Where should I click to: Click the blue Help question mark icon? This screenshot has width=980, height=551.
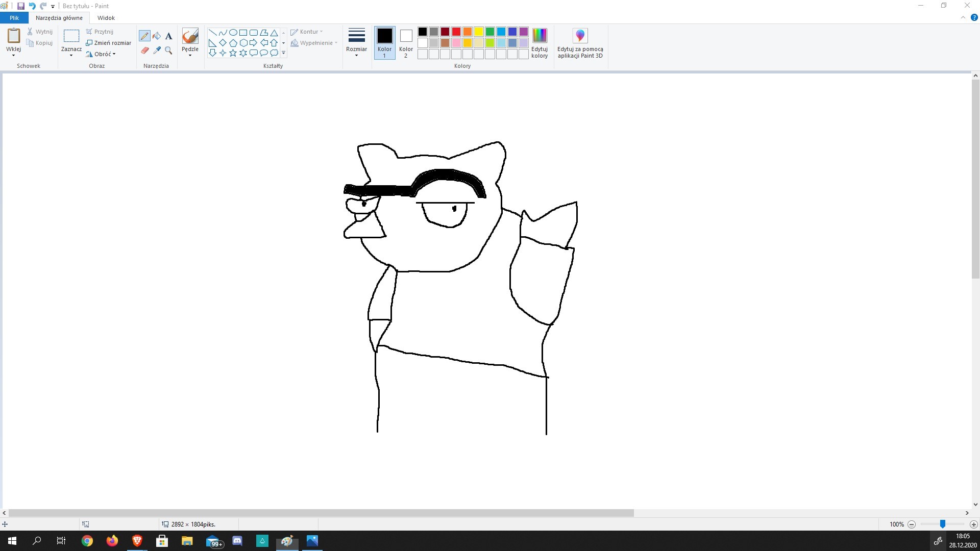click(974, 17)
